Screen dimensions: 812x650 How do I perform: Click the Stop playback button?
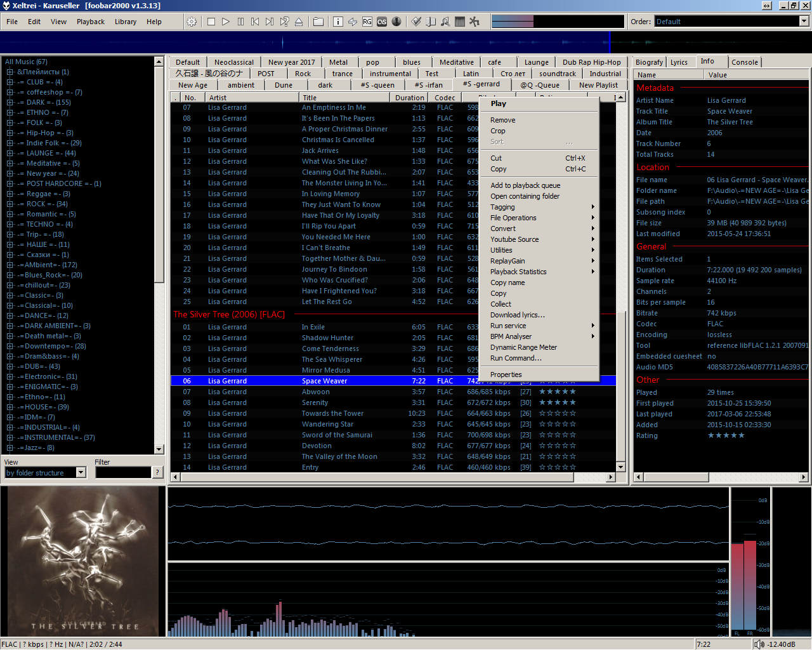[211, 22]
